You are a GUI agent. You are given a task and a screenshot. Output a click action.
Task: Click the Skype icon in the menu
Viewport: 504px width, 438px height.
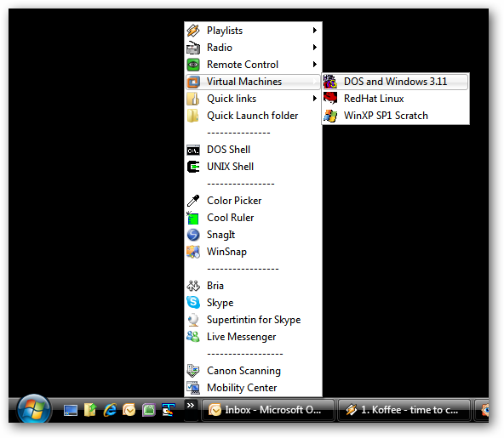pos(193,302)
